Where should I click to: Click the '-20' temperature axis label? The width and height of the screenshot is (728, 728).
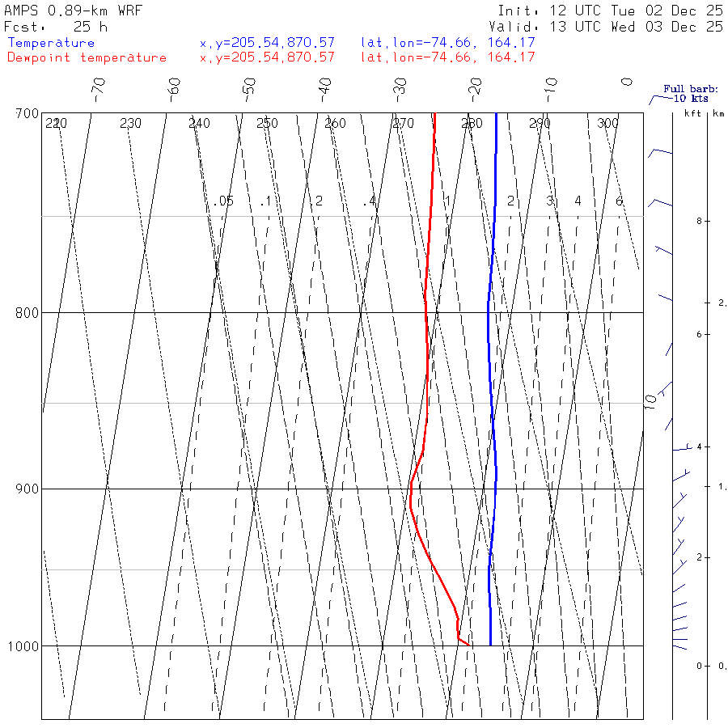tap(476, 90)
